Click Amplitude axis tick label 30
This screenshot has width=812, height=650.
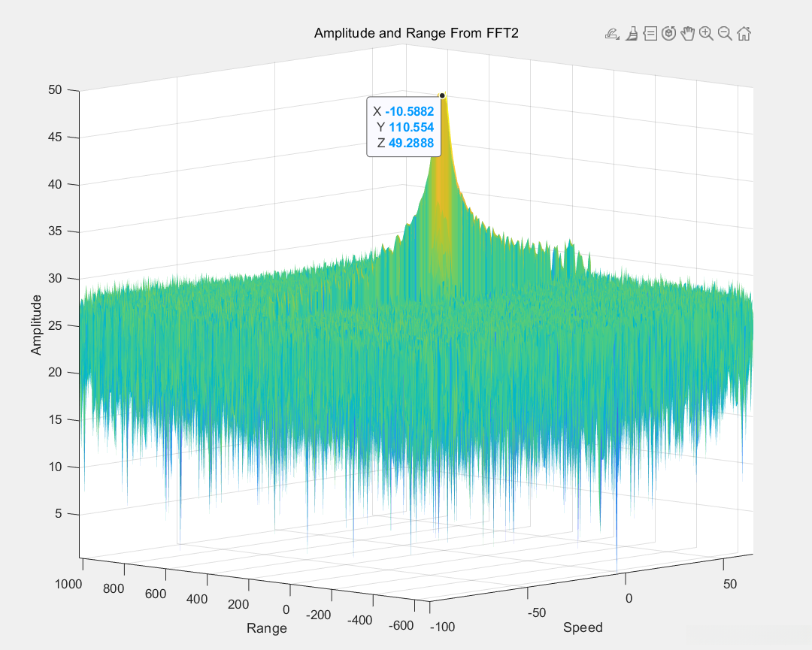point(55,279)
